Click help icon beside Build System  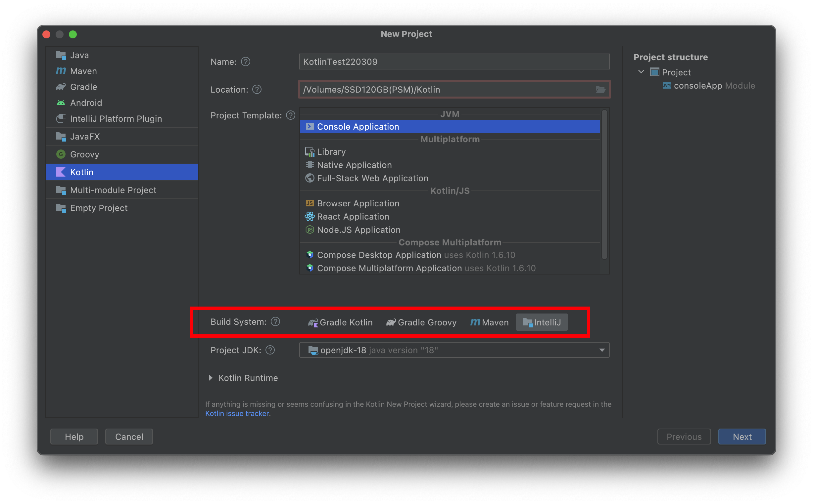tap(275, 322)
